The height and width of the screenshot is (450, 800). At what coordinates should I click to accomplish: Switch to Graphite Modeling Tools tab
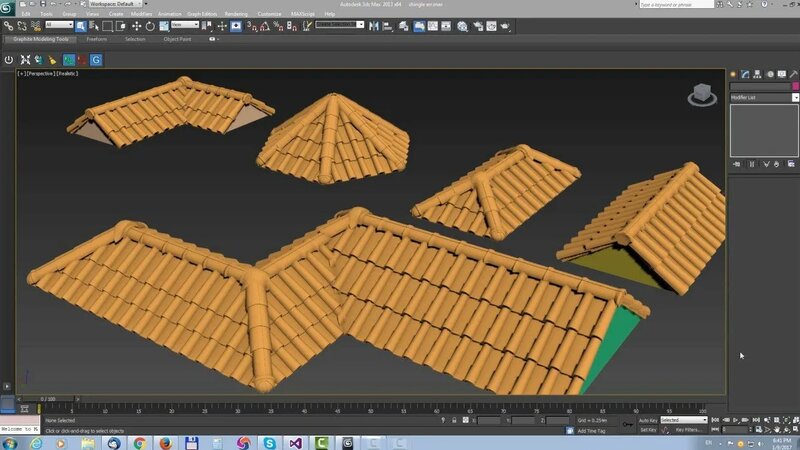pyautogui.click(x=41, y=39)
